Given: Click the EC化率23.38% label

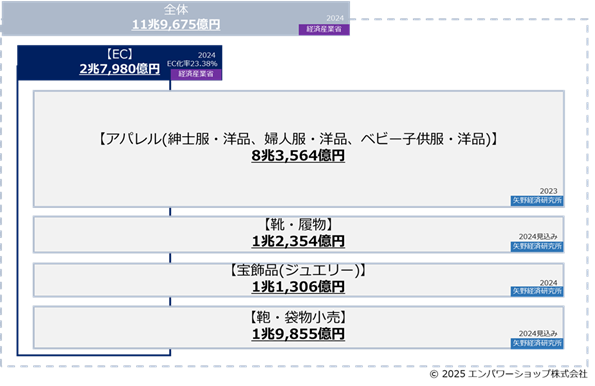Looking at the screenshot, I should (x=192, y=63).
